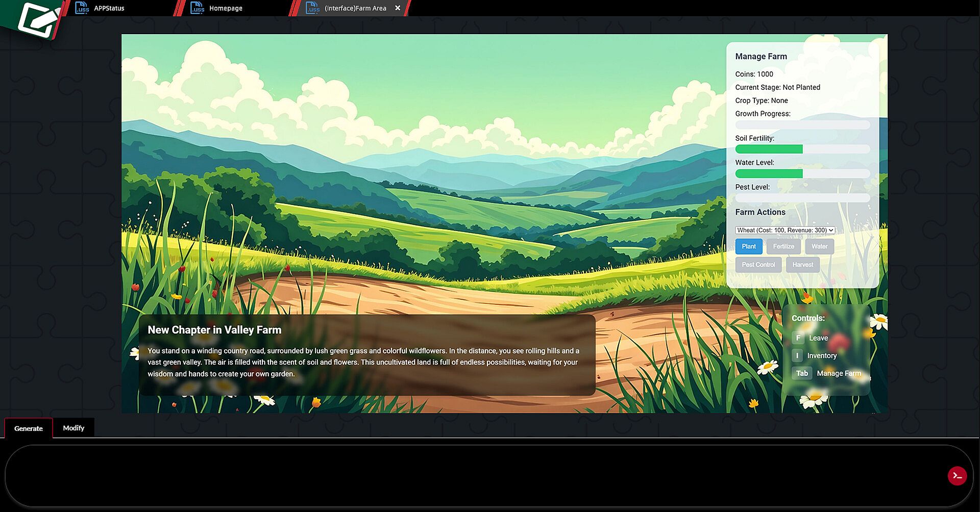Screen dimensions: 980x512
Task: Open the Wheat crop type dropdown
Action: 785,230
